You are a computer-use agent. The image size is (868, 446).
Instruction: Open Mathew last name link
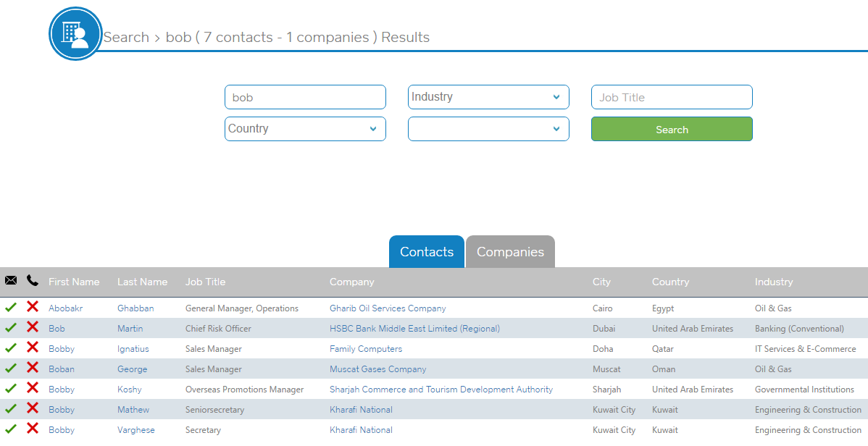pyautogui.click(x=133, y=410)
